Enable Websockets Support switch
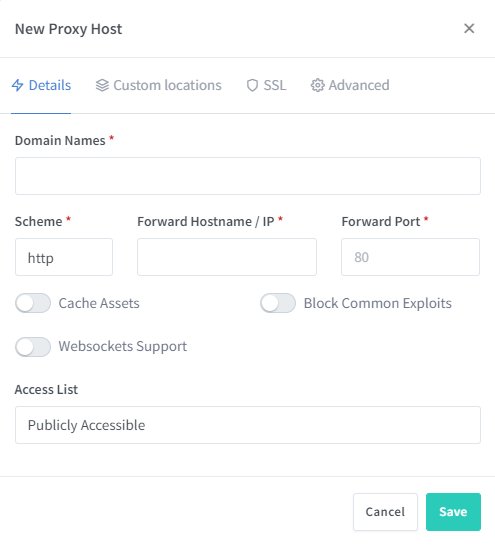This screenshot has width=495, height=545. (x=33, y=347)
